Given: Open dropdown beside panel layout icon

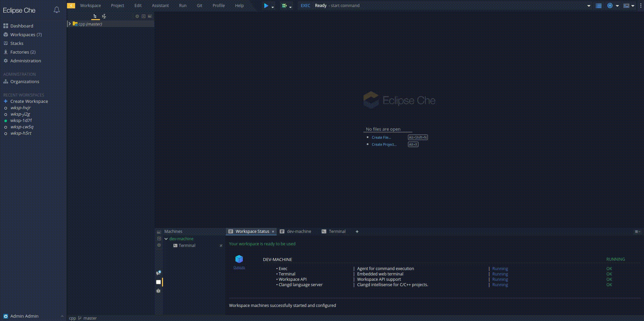Looking at the screenshot, I should 633,6.
